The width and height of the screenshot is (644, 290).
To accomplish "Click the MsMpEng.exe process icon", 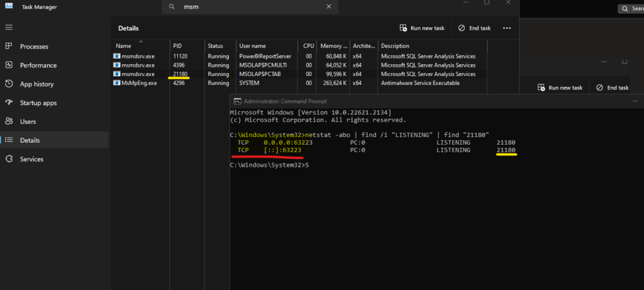I will [116, 83].
